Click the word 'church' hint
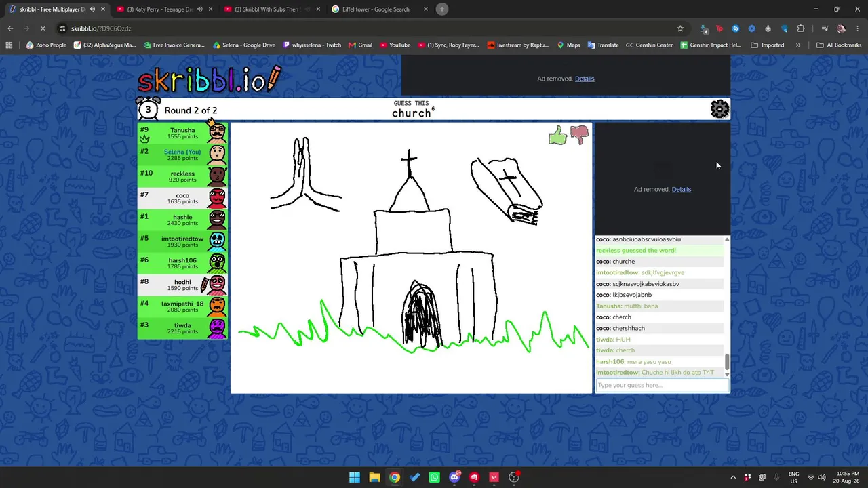Image resolution: width=868 pixels, height=488 pixels. pos(411,113)
